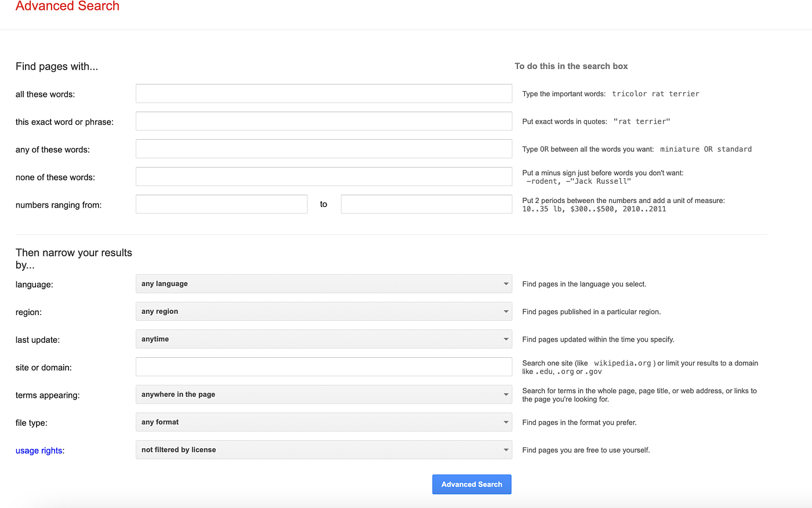812x508 pixels.
Task: Click the 'Then narrow your results by...' heading
Action: [74, 259]
